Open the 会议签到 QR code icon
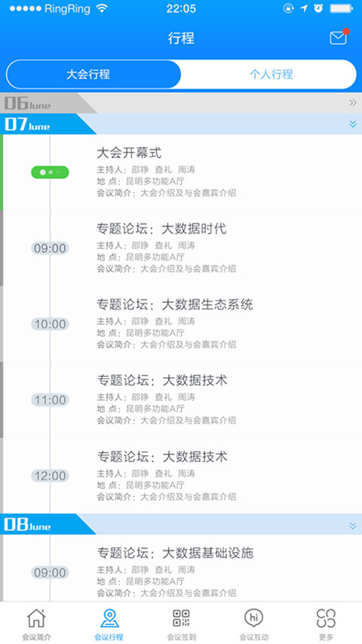Viewport: 362px width, 644px height. pyautogui.click(x=181, y=618)
